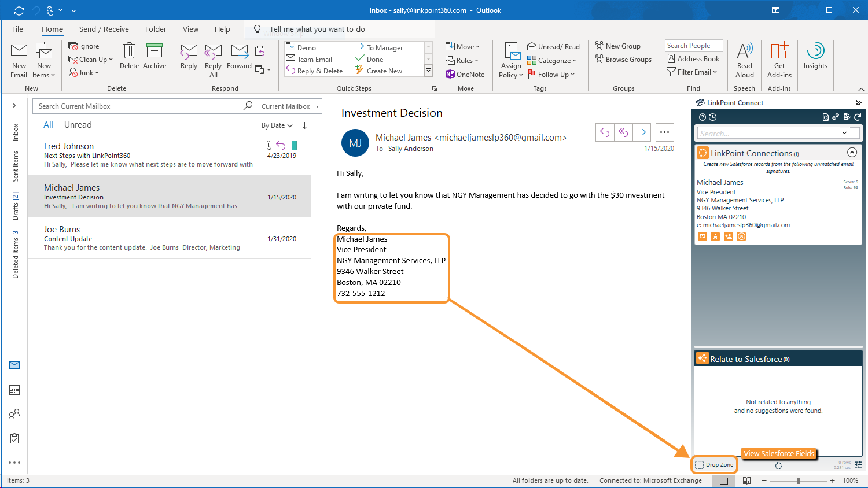This screenshot has height=488, width=868.
Task: Open Tasks view in navigation bar
Action: point(14,438)
